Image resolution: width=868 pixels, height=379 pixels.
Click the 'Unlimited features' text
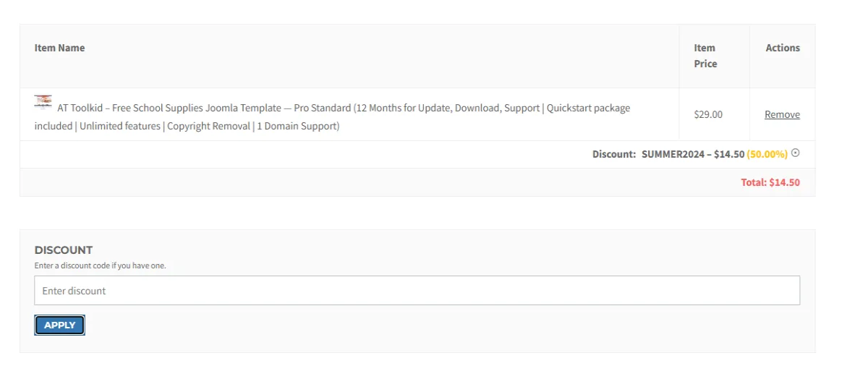pyautogui.click(x=120, y=126)
